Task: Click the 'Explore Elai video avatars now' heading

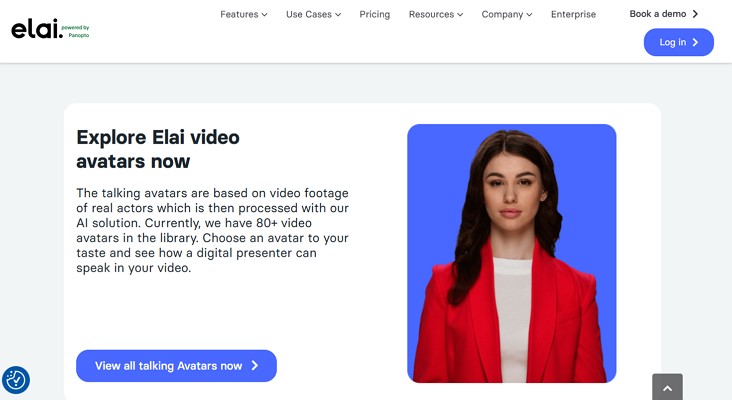Action: point(158,149)
